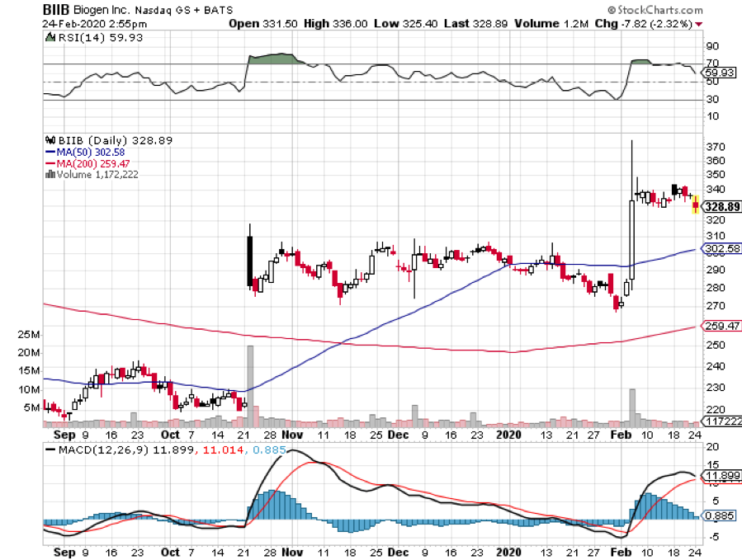Click the Biogen Inc. company name
Image resolution: width=742 pixels, height=560 pixels.
[x=101, y=10]
